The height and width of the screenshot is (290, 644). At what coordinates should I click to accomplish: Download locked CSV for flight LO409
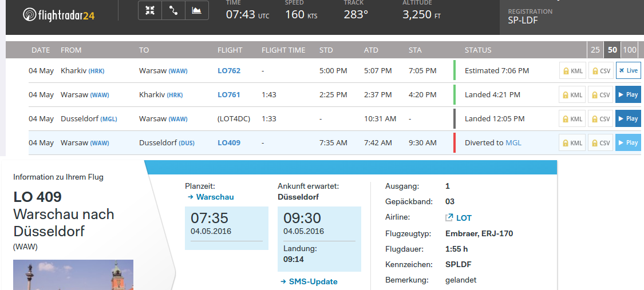pyautogui.click(x=600, y=143)
